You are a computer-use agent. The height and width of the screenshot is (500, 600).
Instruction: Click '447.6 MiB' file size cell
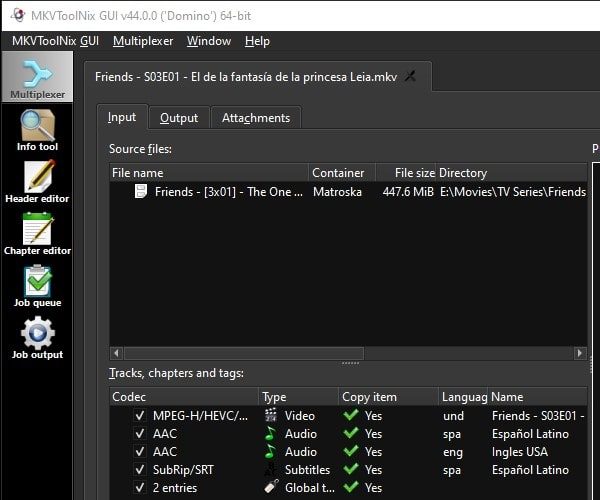point(408,192)
